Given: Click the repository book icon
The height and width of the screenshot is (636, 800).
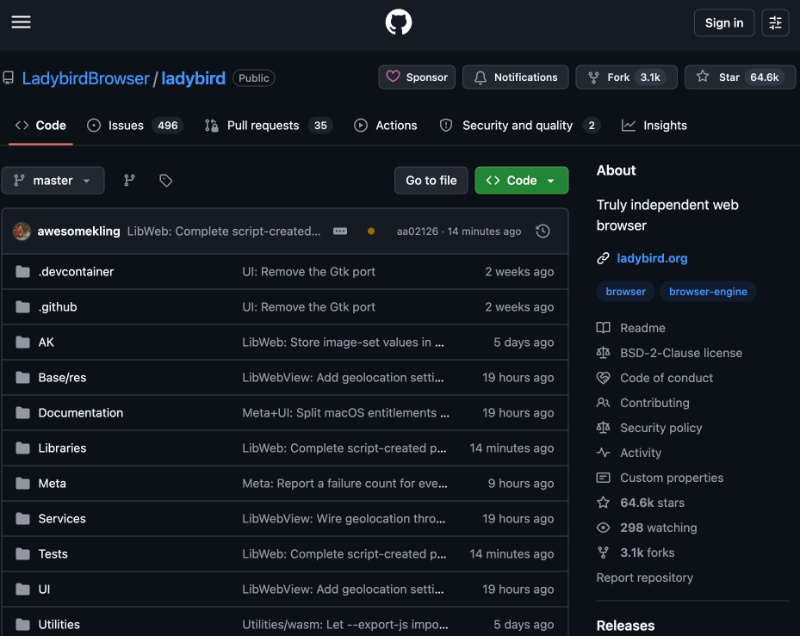Looking at the screenshot, I should (x=8, y=78).
